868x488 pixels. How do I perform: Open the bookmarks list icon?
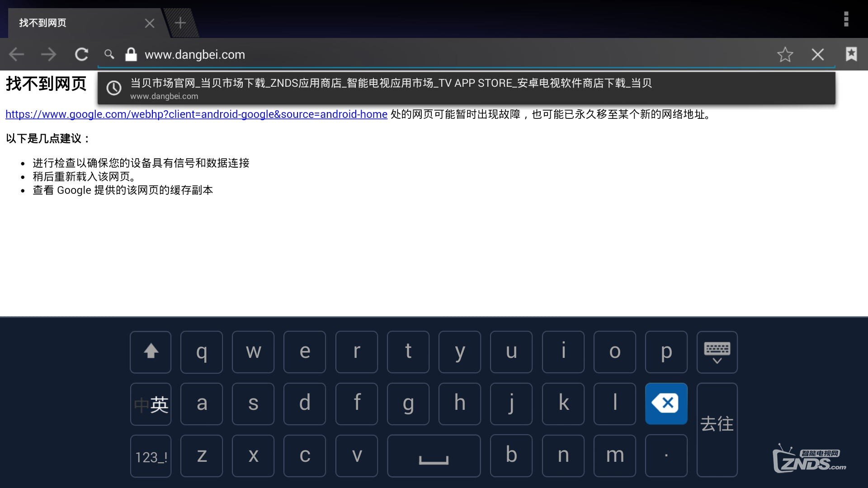[x=851, y=54]
